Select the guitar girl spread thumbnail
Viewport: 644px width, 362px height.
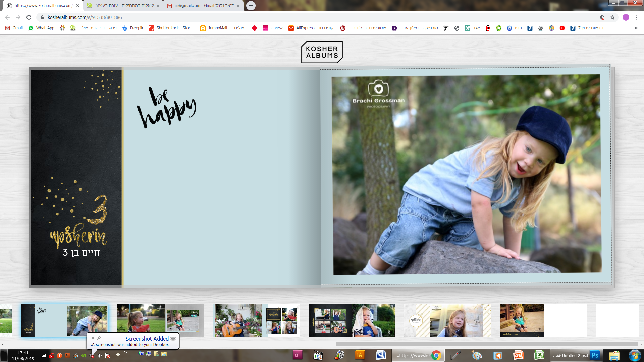(x=257, y=320)
